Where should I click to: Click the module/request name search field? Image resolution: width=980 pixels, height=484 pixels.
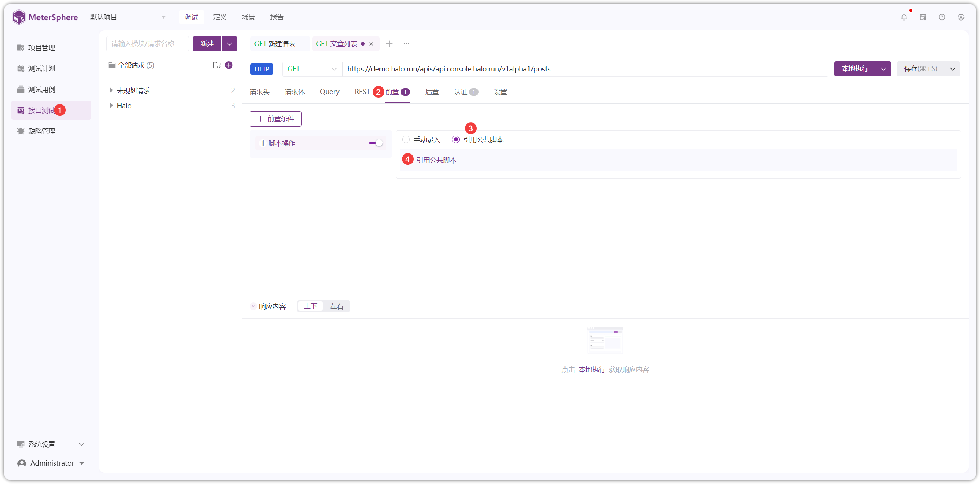[x=148, y=44]
